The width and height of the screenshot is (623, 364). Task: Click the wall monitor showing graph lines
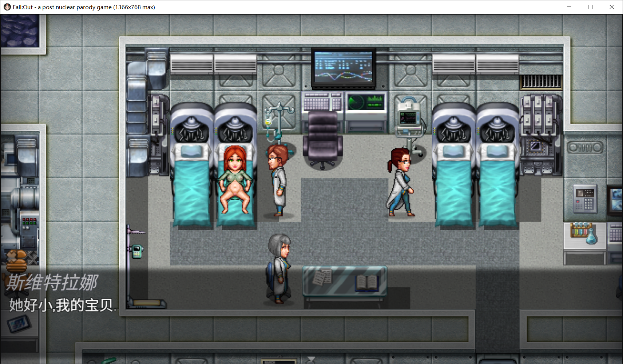pos(344,68)
